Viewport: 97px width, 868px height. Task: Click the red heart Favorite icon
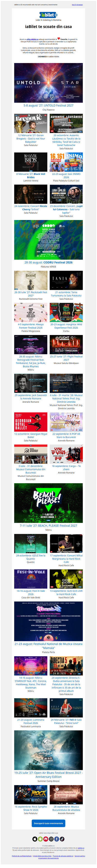59,38
